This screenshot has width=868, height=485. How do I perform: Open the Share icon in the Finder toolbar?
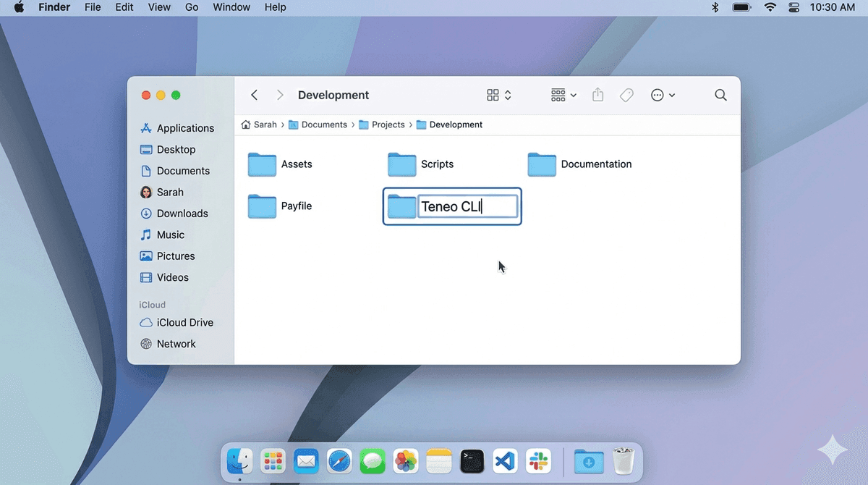597,95
